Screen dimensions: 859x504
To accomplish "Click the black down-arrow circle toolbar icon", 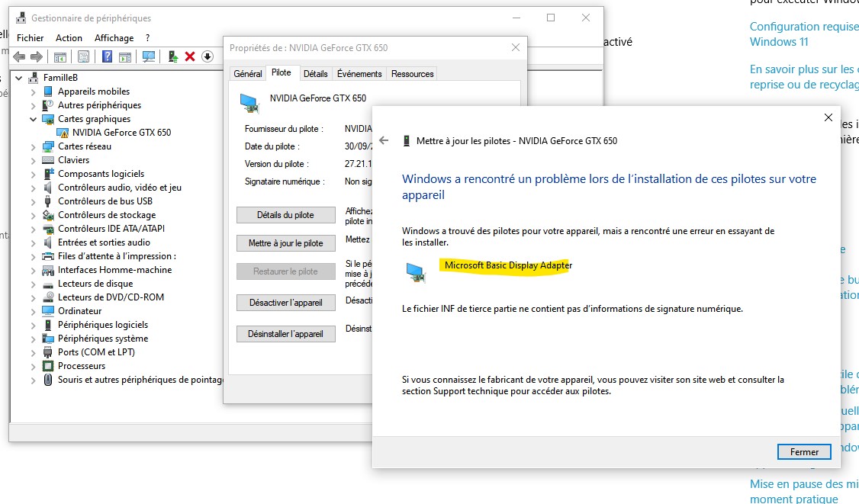I will (207, 56).
